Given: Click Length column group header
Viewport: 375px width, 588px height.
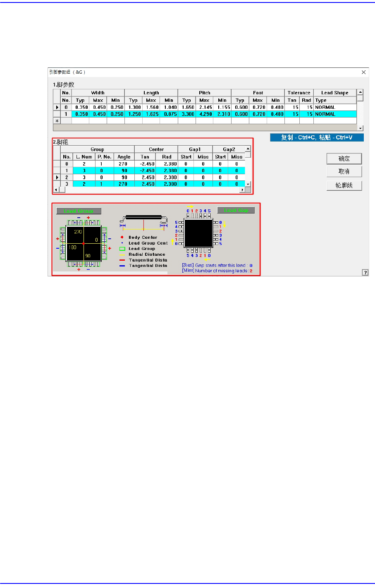Looking at the screenshot, I should tap(151, 93).
